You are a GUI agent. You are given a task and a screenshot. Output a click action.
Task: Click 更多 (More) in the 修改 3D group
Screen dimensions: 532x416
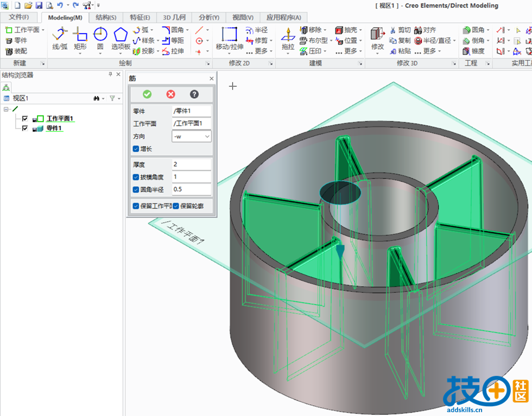[x=428, y=51]
